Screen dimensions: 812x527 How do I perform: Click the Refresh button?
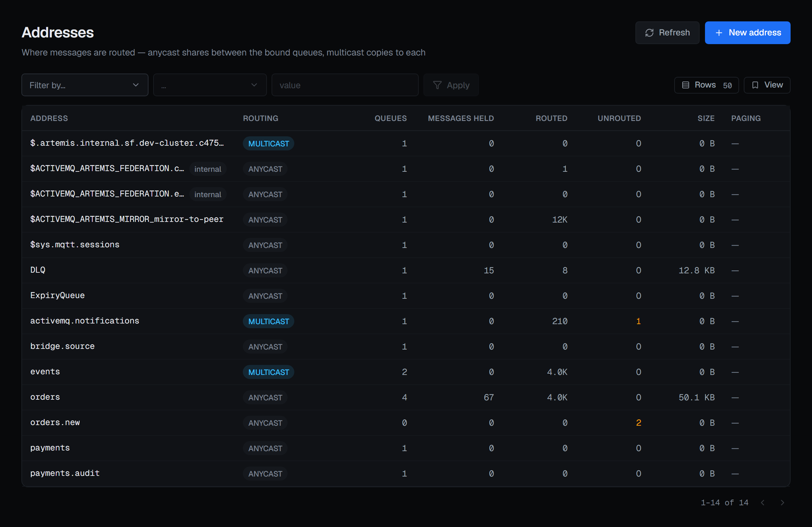[667, 33]
